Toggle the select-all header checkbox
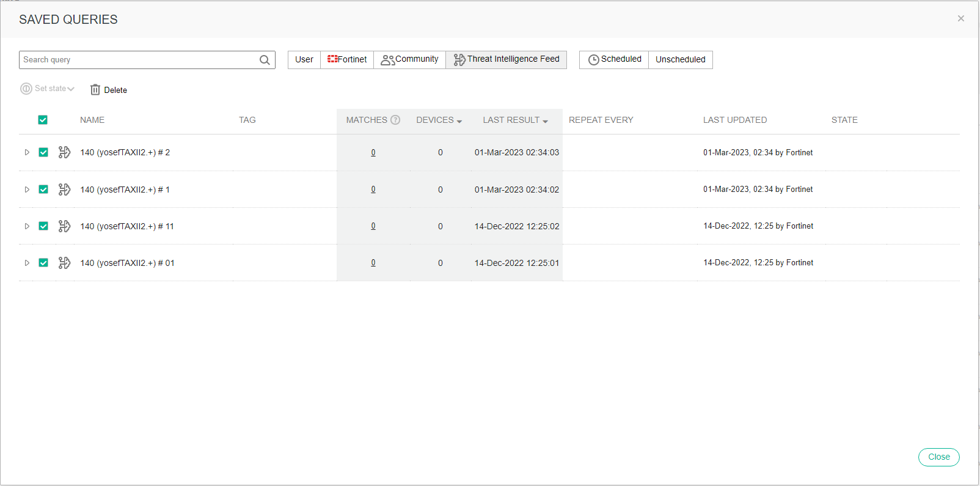980x486 pixels. click(x=43, y=120)
